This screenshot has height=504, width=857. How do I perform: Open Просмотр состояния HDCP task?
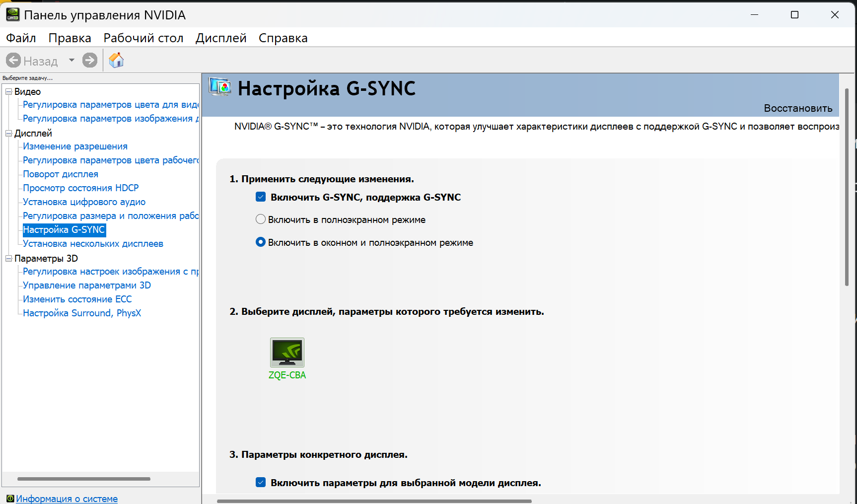(81, 188)
